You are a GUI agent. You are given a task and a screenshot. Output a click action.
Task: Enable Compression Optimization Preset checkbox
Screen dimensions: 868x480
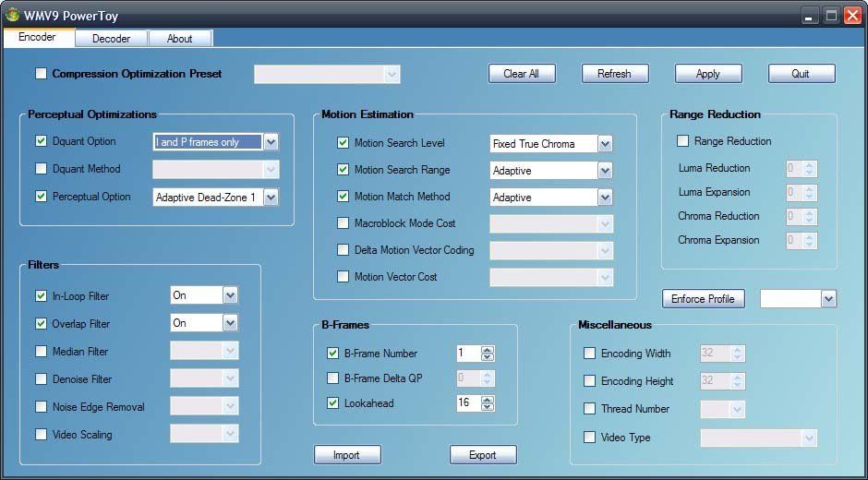pos(42,74)
